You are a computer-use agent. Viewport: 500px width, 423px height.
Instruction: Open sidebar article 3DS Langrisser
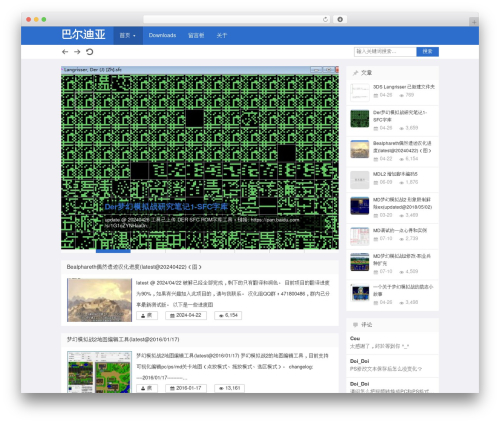tap(404, 87)
